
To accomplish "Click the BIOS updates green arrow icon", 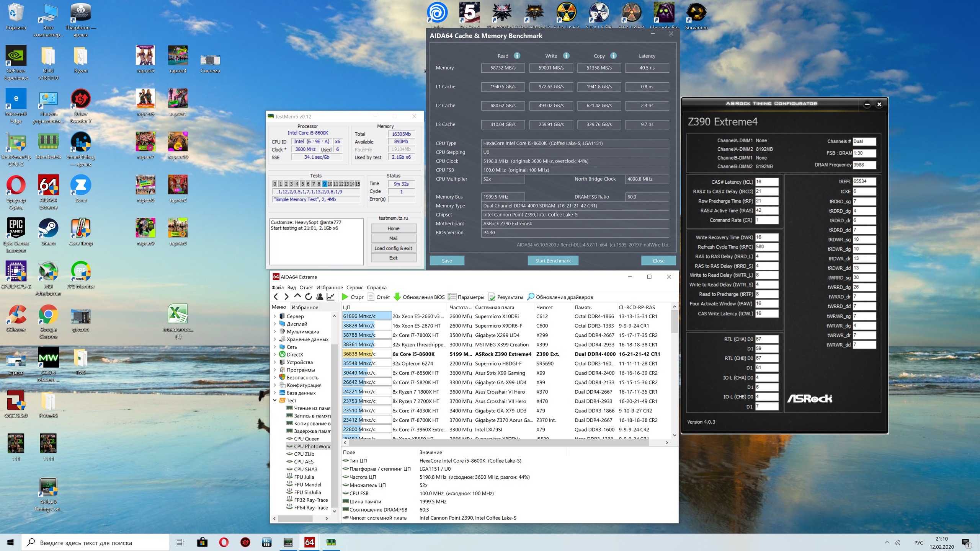I will coord(397,297).
